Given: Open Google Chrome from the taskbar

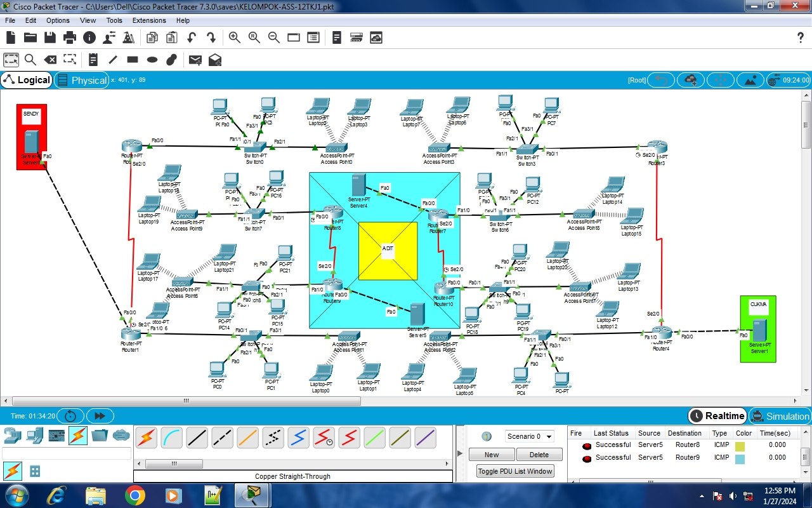Looking at the screenshot, I should (x=134, y=495).
